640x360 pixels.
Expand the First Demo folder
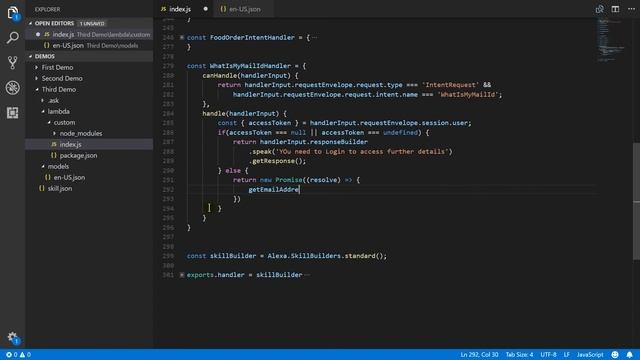(37, 67)
